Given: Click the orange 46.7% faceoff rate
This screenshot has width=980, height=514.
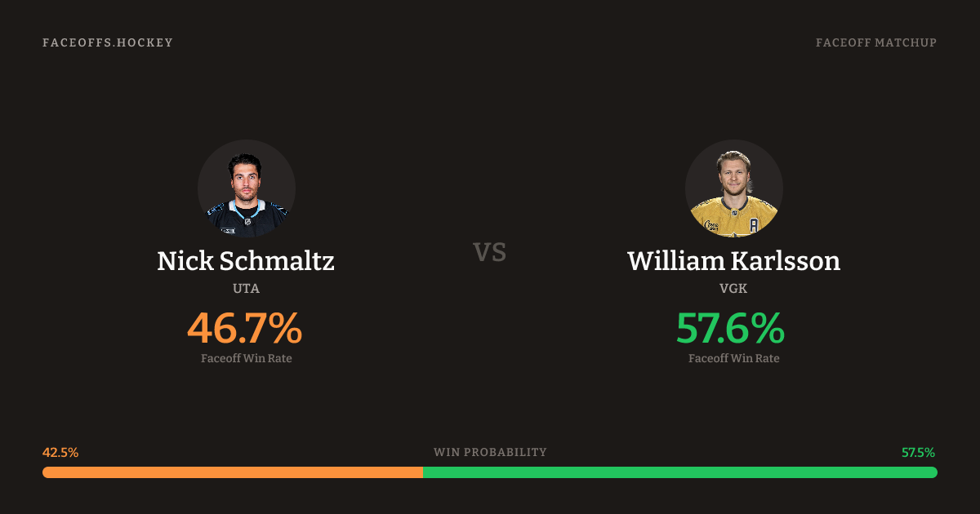Looking at the screenshot, I should (245, 328).
